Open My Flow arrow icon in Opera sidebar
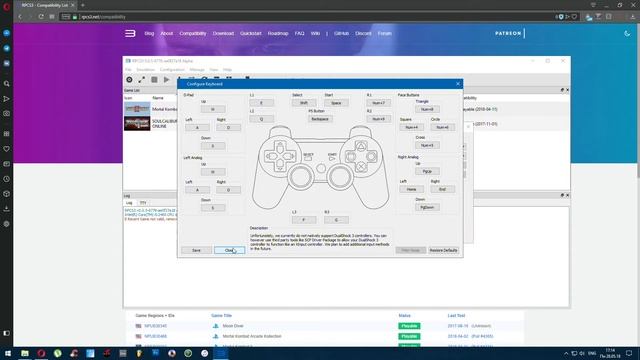 pyautogui.click(x=7, y=99)
